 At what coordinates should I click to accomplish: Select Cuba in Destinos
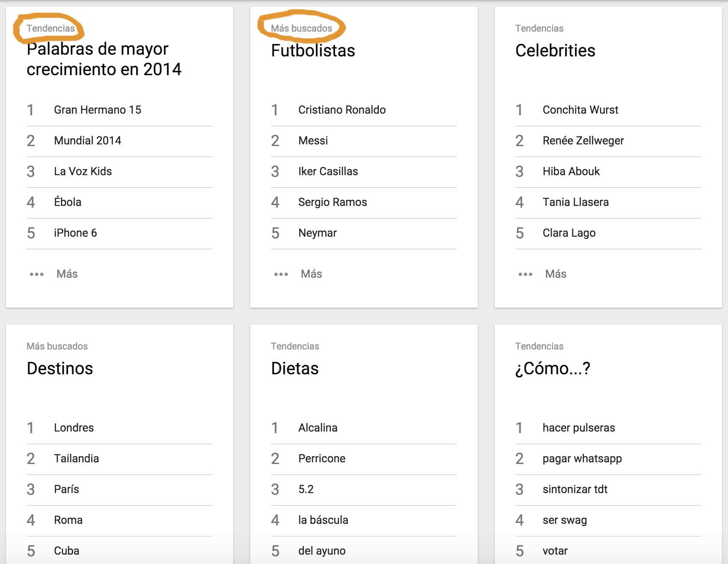click(67, 551)
